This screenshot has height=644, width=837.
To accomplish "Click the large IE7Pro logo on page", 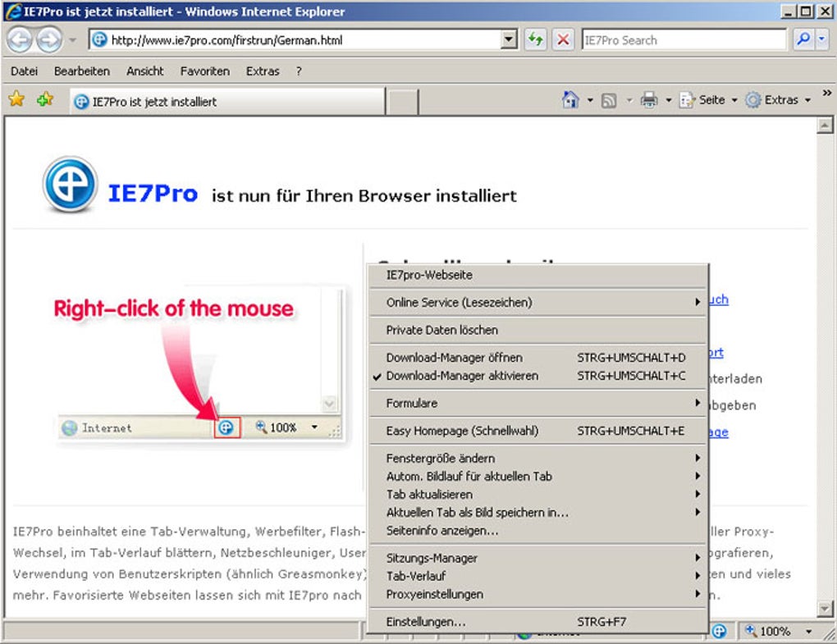I will (70, 185).
